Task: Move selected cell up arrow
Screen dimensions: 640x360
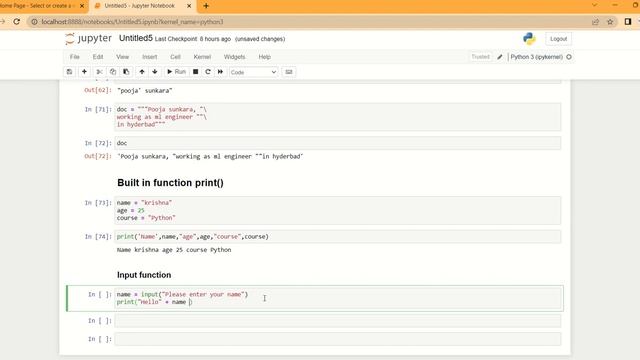Action: coord(142,72)
